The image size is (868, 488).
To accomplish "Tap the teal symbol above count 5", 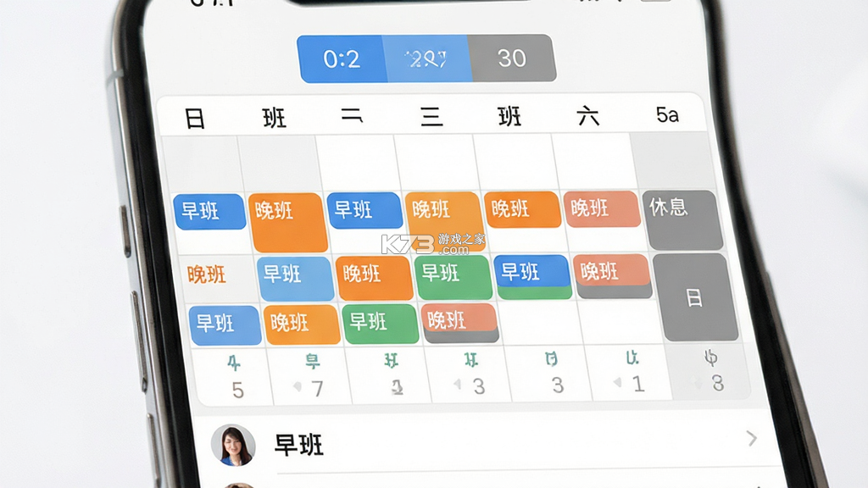I will [x=234, y=363].
